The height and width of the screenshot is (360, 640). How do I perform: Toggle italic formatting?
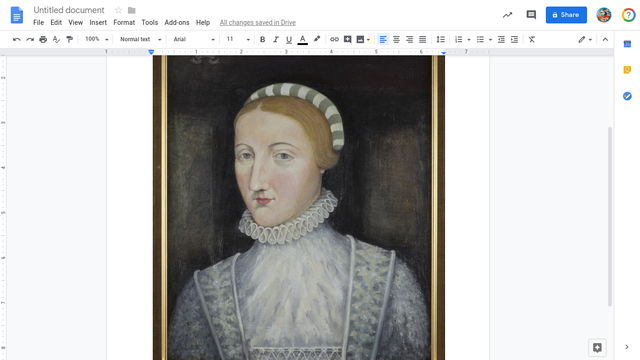coord(276,40)
